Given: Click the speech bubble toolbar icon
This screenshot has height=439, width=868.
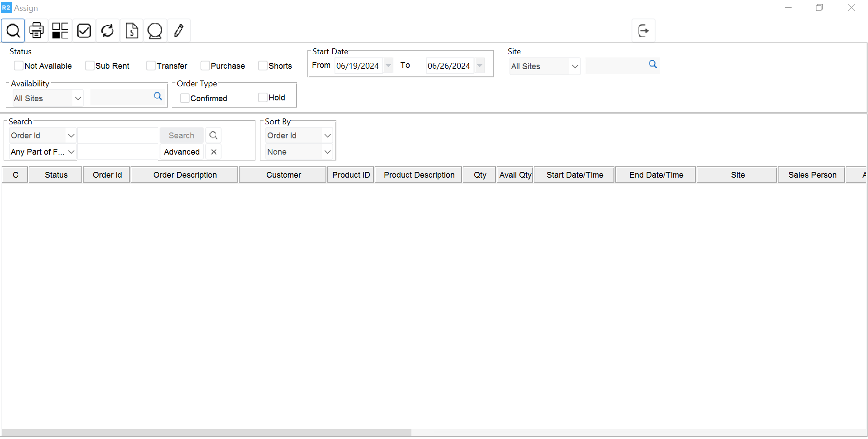Looking at the screenshot, I should 155,31.
